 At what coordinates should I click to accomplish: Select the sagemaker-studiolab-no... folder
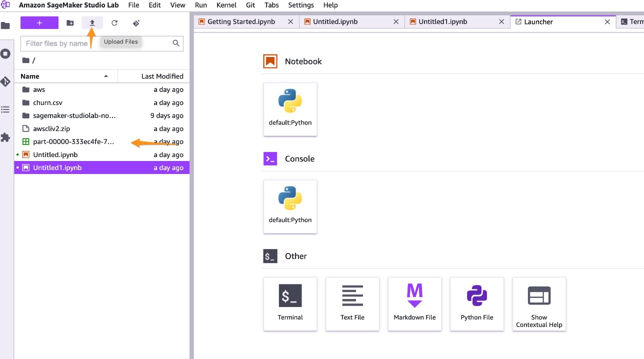[x=102, y=115]
